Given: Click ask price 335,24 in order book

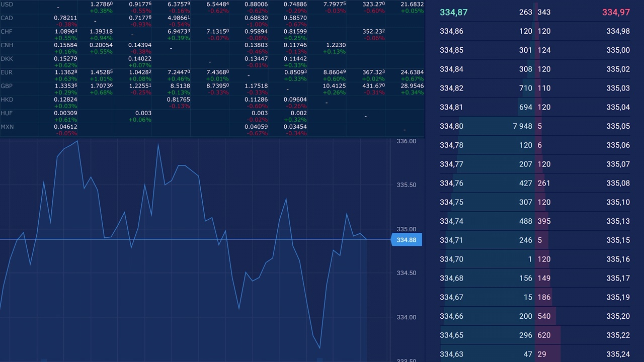Looking at the screenshot, I should pyautogui.click(x=618, y=354).
